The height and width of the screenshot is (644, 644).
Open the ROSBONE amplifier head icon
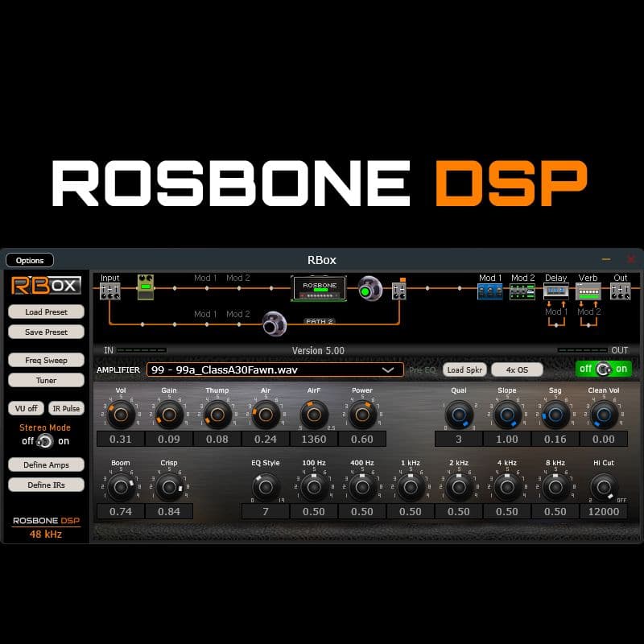[319, 288]
